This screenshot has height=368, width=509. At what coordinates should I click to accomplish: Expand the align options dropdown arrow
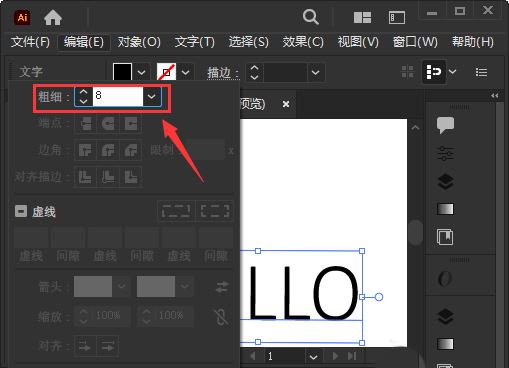452,71
